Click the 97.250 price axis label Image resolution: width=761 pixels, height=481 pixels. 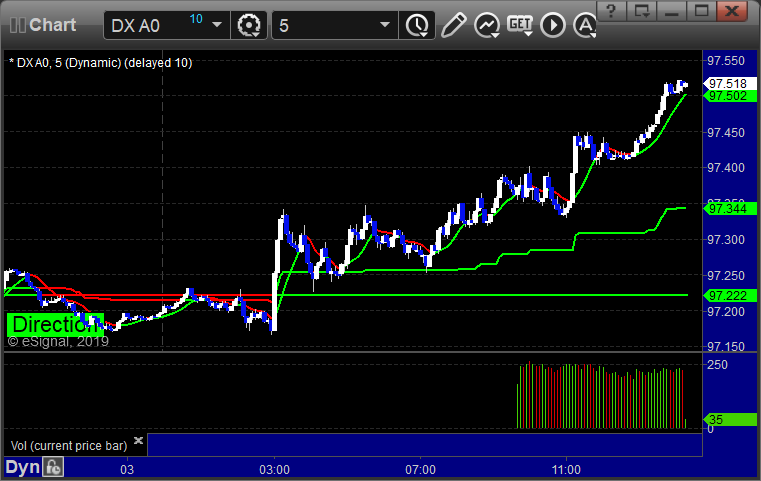tap(726, 276)
